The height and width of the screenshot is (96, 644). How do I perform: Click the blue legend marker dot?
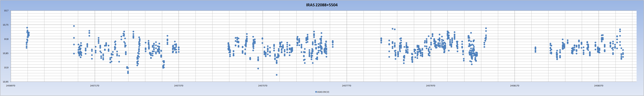coord(316,92)
